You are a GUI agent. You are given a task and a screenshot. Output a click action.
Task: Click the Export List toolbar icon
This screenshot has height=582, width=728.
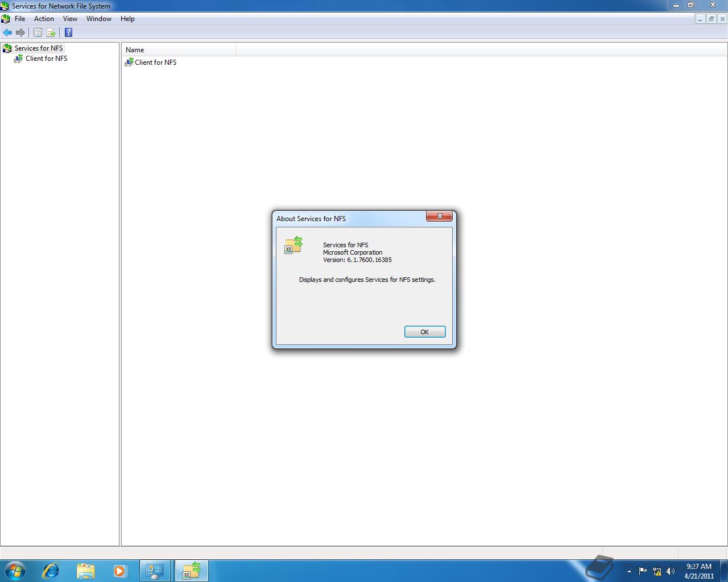(x=51, y=33)
